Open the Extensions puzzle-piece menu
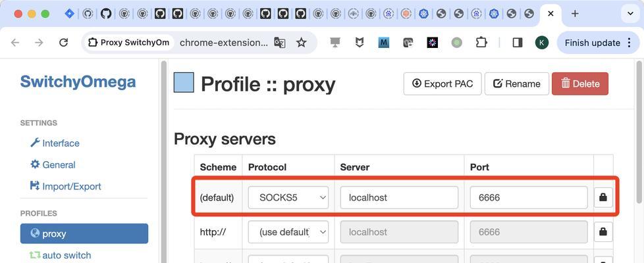Screen dimensions: 644x263 (x=481, y=42)
